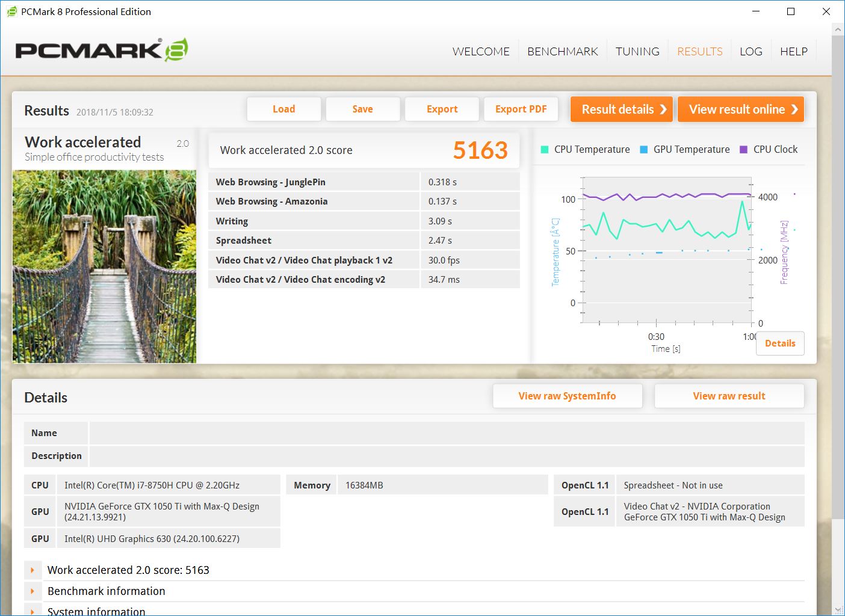845x616 pixels.
Task: Click the Load button
Action: pyautogui.click(x=284, y=109)
